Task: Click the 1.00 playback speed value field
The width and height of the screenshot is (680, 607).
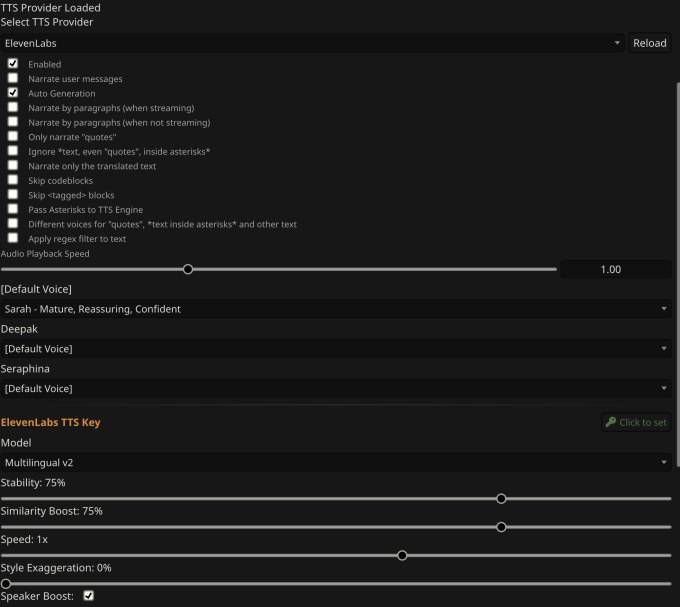Action: (x=616, y=269)
